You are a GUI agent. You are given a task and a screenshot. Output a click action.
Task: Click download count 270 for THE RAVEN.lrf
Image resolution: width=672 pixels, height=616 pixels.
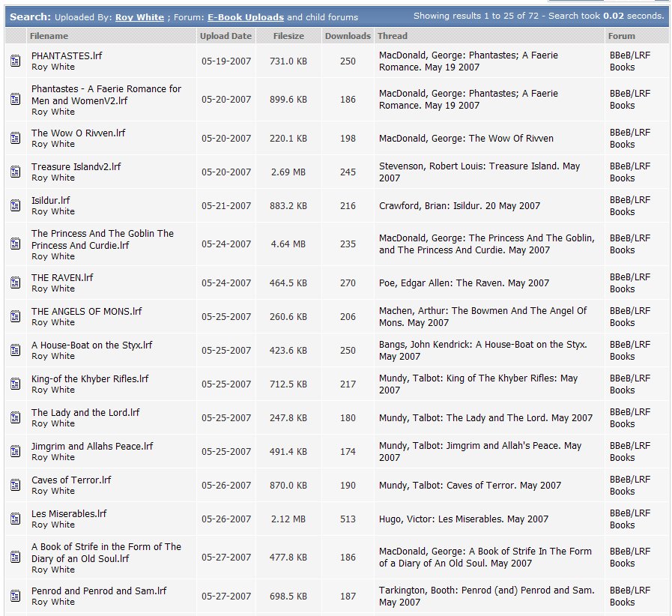coord(348,283)
